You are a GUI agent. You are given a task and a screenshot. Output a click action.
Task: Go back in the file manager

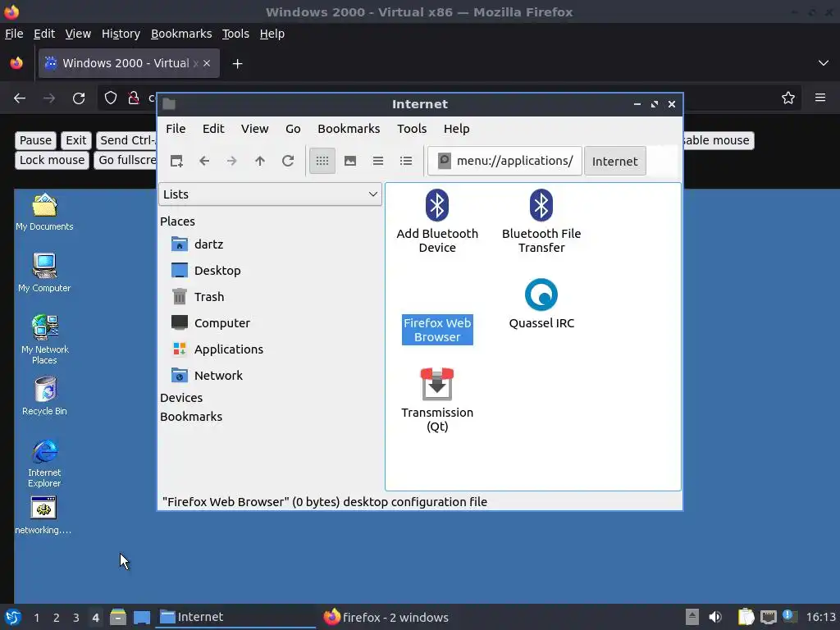(204, 161)
